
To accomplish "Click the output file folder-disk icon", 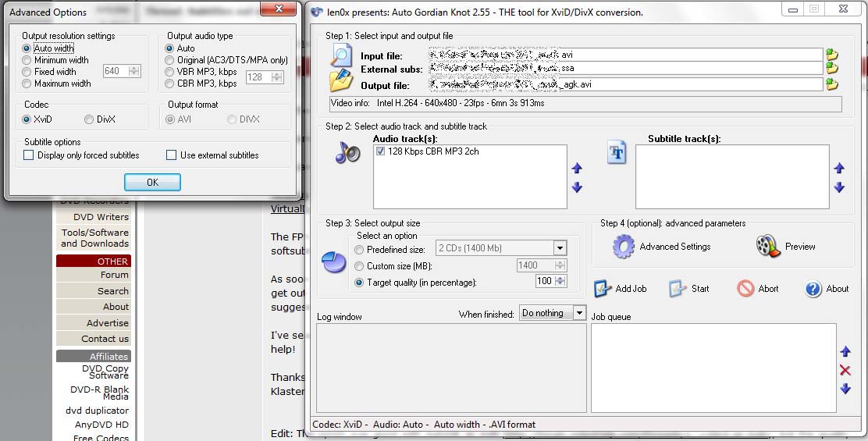I will 342,80.
